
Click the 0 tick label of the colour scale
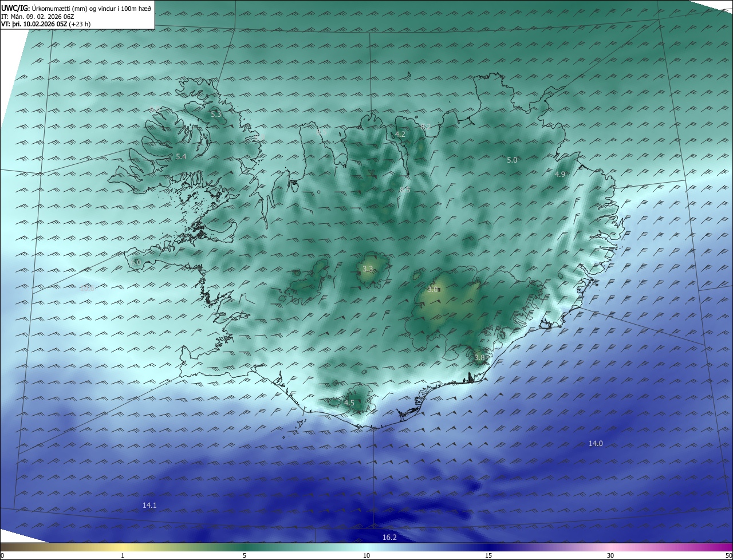(2, 556)
